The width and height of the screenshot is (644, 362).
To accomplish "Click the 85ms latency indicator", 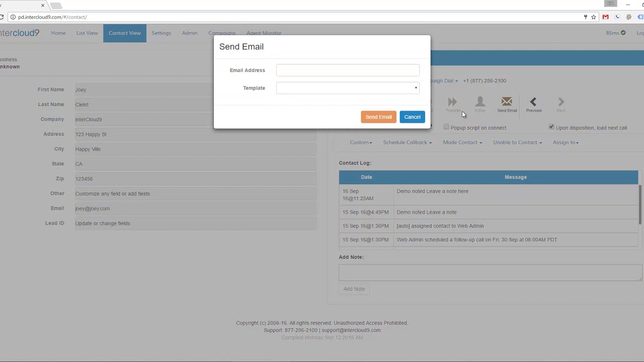I will point(612,33).
